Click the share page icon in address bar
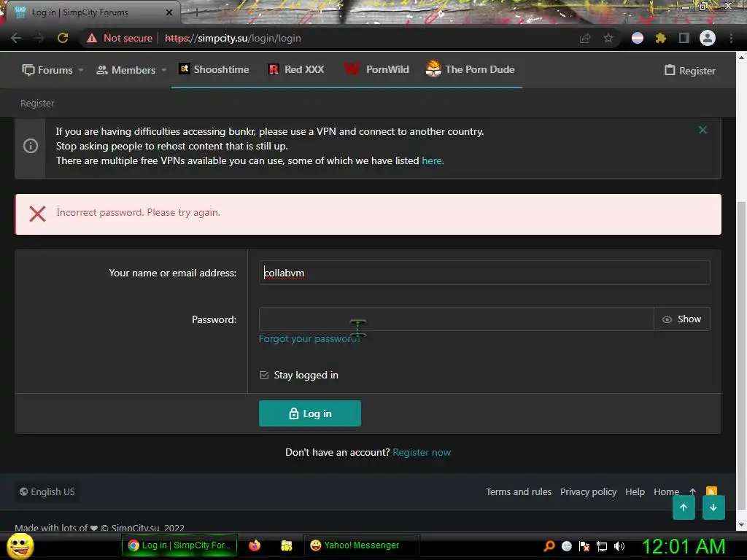Screen dimensions: 747x560 (x=585, y=38)
